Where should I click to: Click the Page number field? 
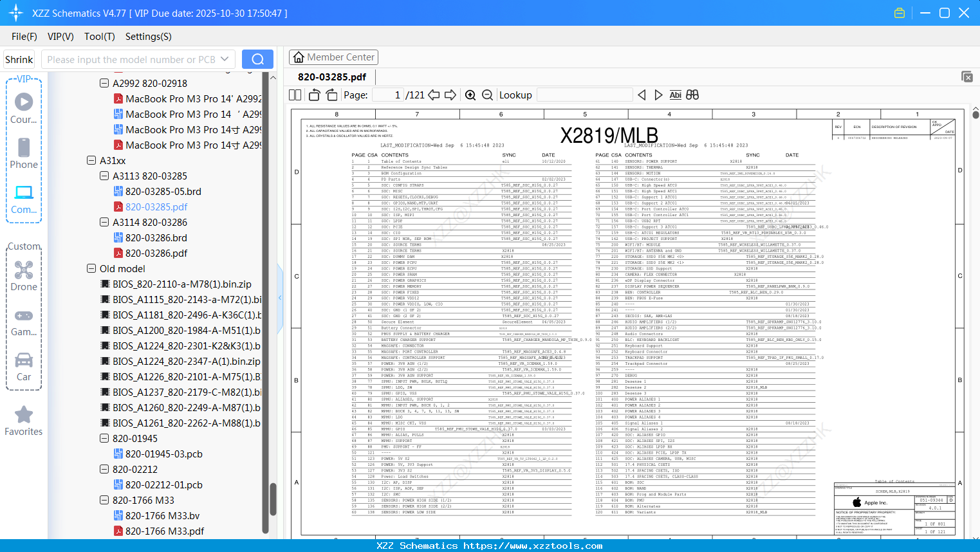click(x=388, y=95)
